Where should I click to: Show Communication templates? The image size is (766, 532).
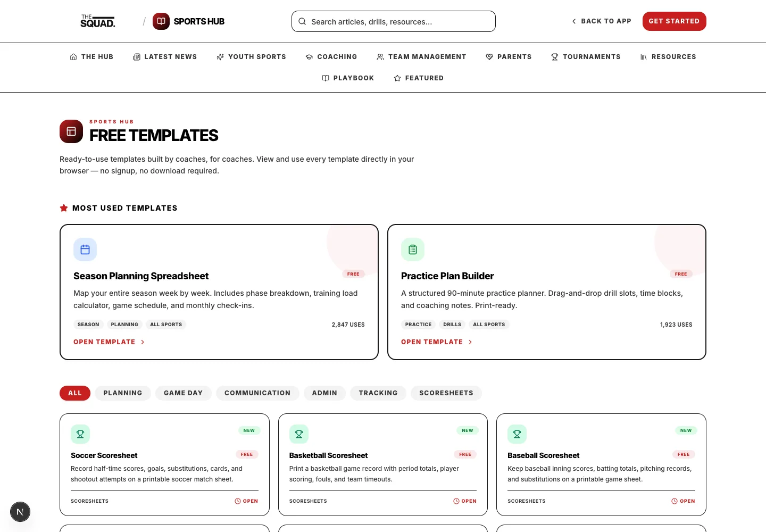[257, 393]
